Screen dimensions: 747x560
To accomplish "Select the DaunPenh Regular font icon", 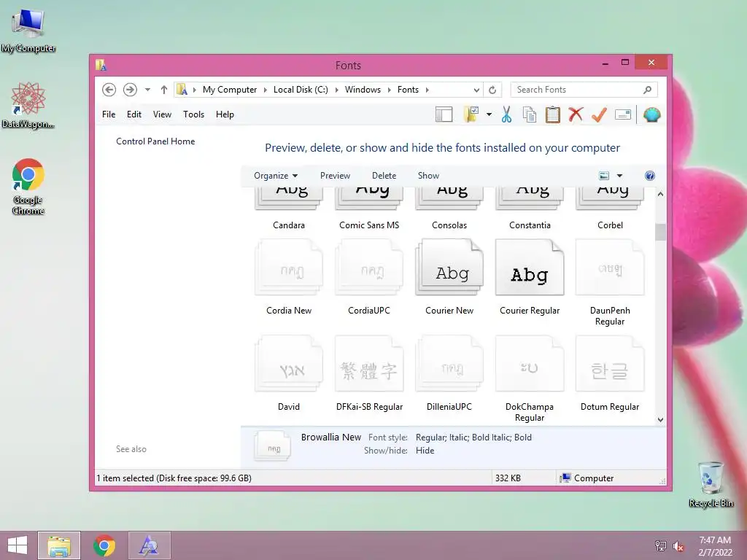I will 610,268.
